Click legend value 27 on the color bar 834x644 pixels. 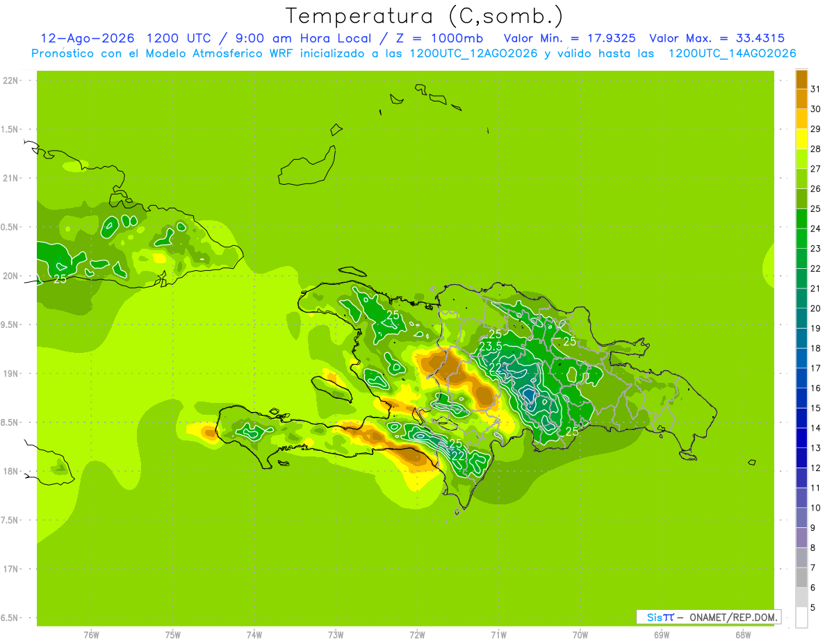point(815,169)
